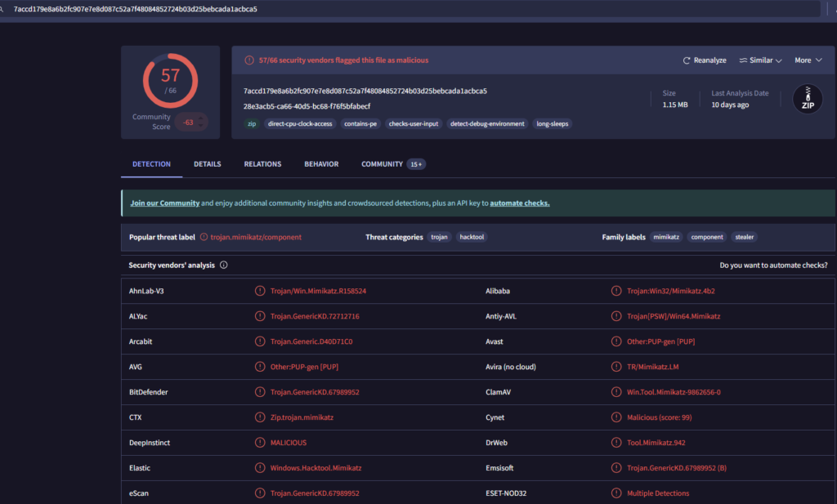Viewport: 837px width, 504px height.
Task: Click 'Do you want to automate checks?'
Action: point(773,265)
